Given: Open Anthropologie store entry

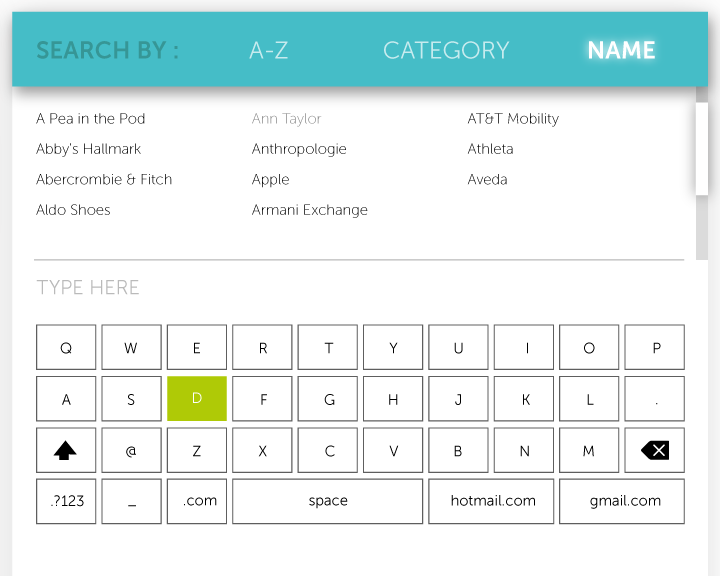Looking at the screenshot, I should pos(299,149).
